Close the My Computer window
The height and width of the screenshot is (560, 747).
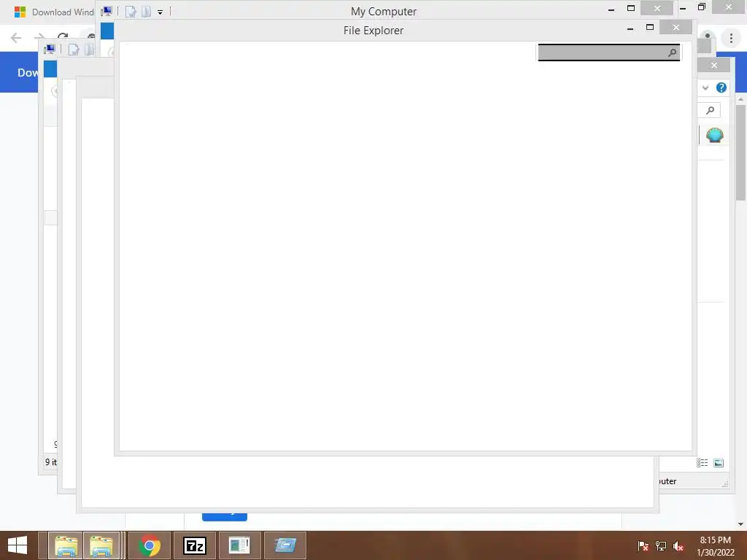click(x=657, y=8)
